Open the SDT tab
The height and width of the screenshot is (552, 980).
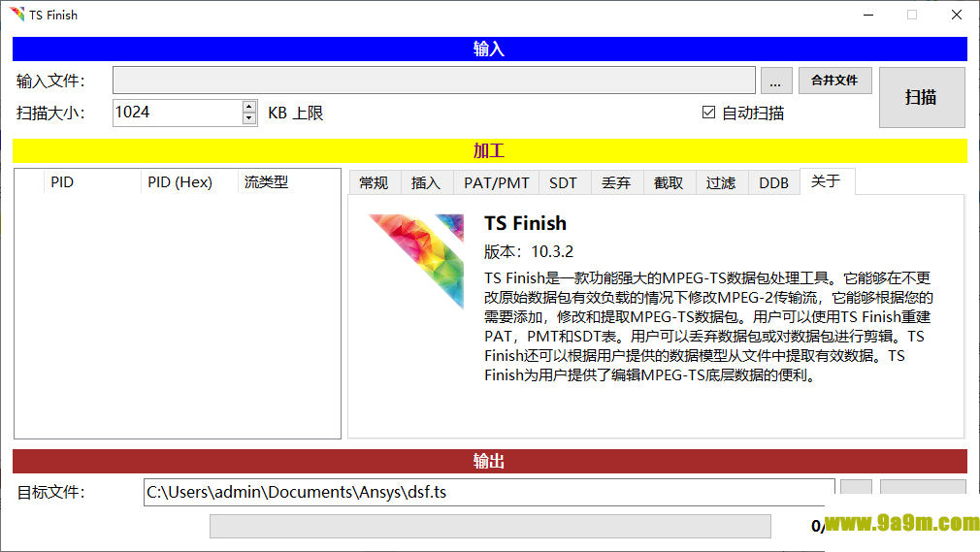563,183
